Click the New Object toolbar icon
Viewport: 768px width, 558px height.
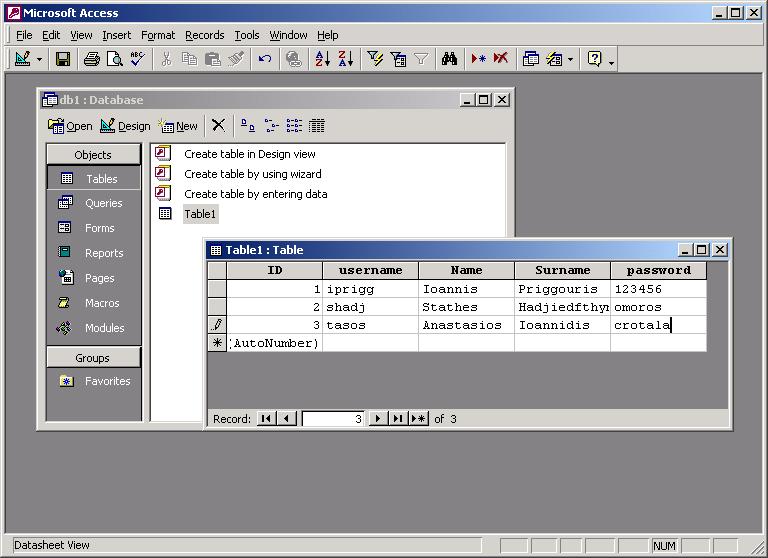coord(554,59)
